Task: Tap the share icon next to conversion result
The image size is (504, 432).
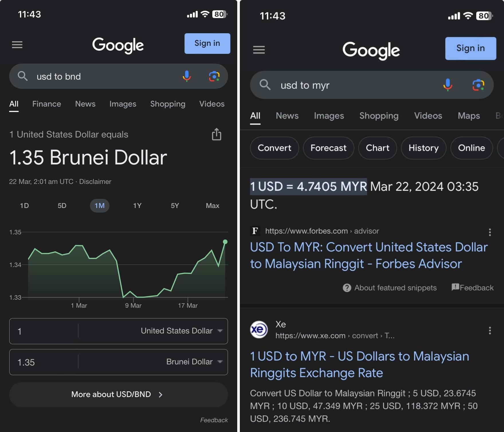Action: 216,134
